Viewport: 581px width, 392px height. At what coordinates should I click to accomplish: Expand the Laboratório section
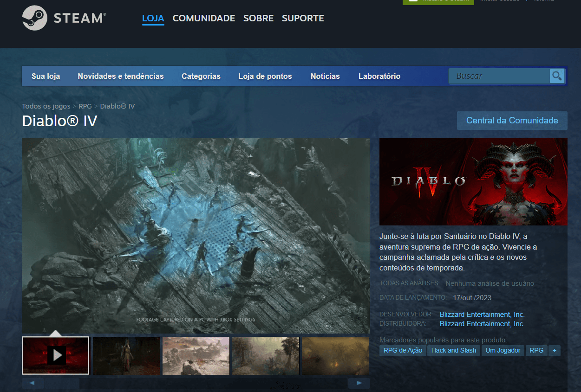tap(379, 76)
